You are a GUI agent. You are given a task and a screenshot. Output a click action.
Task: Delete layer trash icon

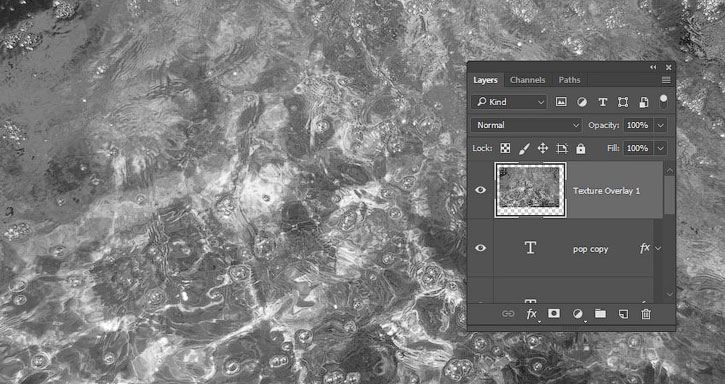pyautogui.click(x=646, y=314)
